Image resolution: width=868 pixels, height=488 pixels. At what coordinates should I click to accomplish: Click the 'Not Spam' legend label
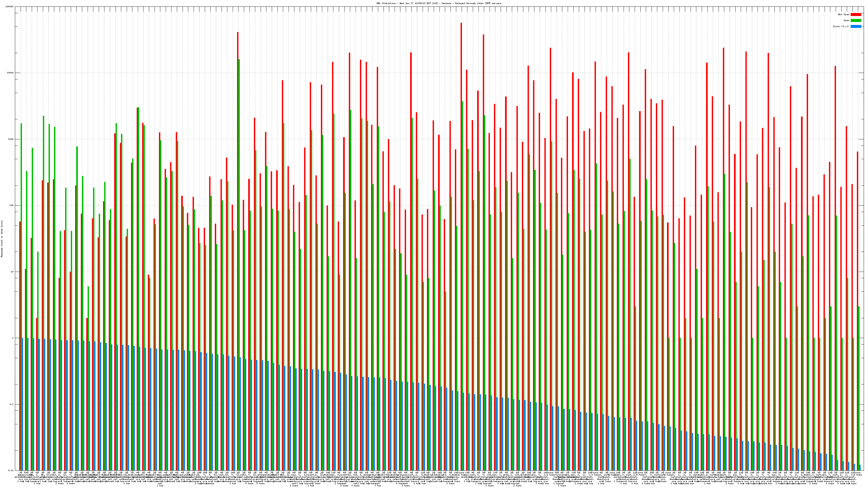(x=844, y=14)
